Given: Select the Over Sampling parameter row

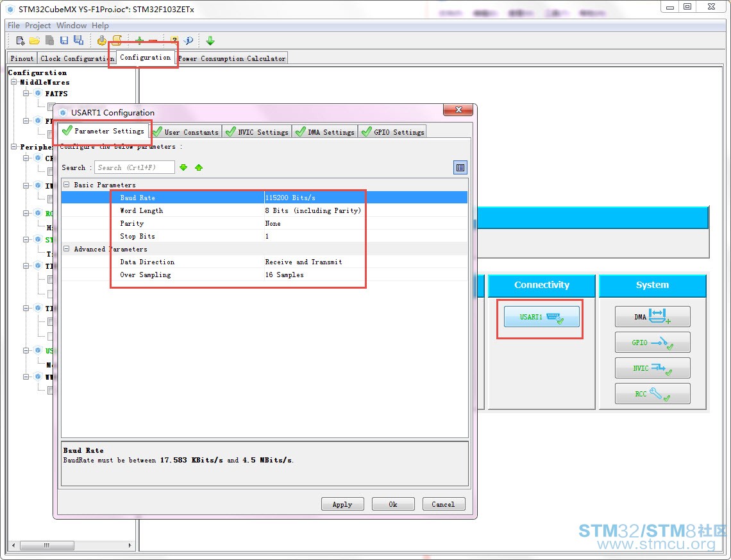Looking at the screenshot, I should tap(264, 275).
